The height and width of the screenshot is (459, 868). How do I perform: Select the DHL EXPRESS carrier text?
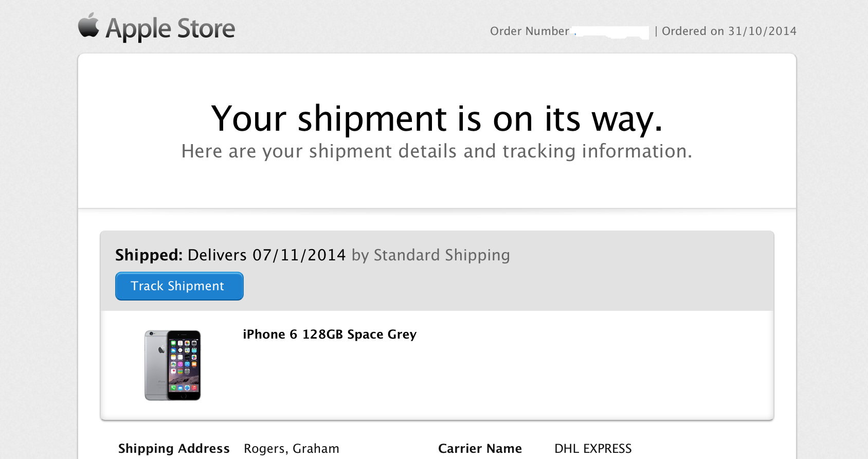pyautogui.click(x=593, y=449)
